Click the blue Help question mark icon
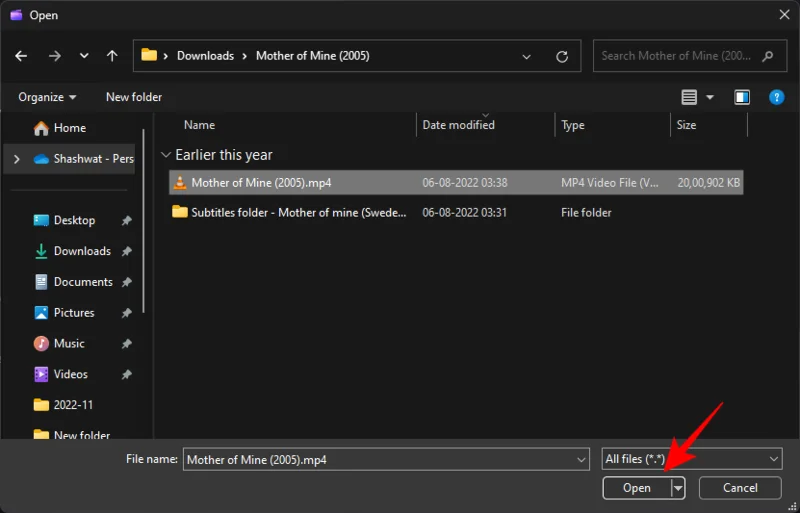800x513 pixels. click(x=776, y=97)
